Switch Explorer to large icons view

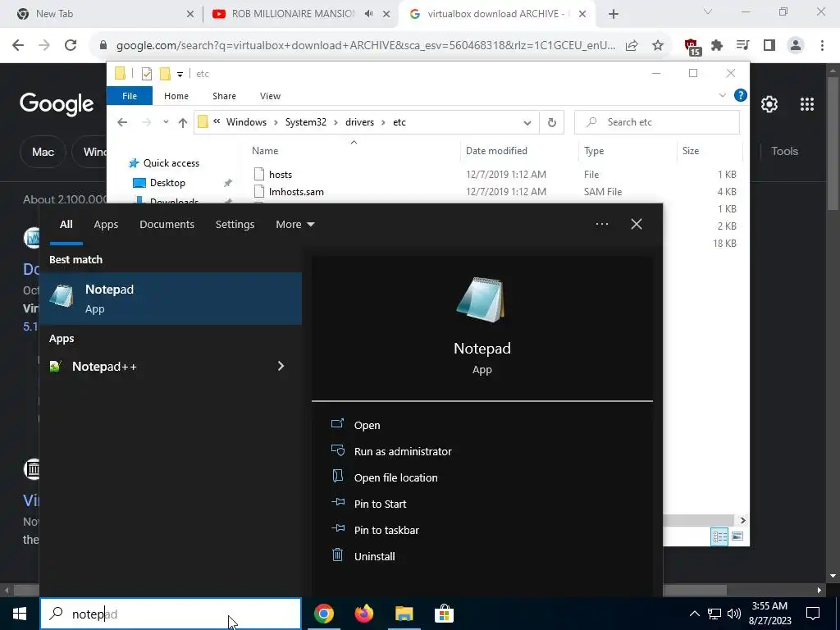coord(737,536)
